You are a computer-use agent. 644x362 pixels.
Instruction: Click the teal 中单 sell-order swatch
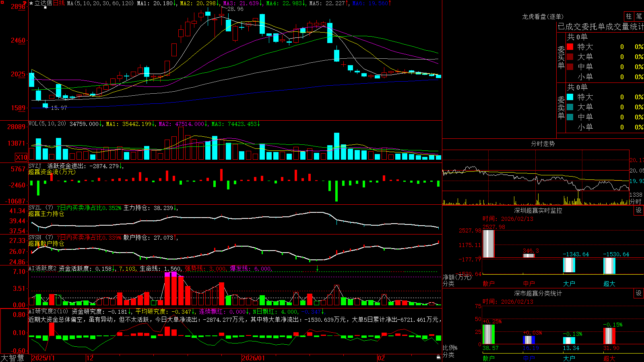(x=570, y=117)
